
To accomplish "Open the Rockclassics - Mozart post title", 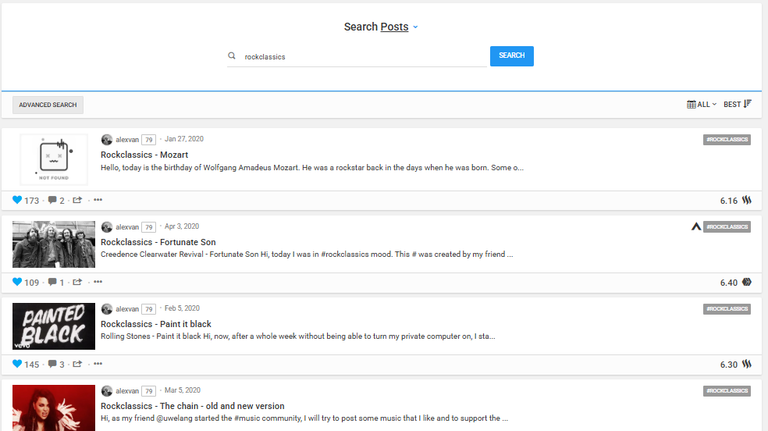I will (144, 155).
